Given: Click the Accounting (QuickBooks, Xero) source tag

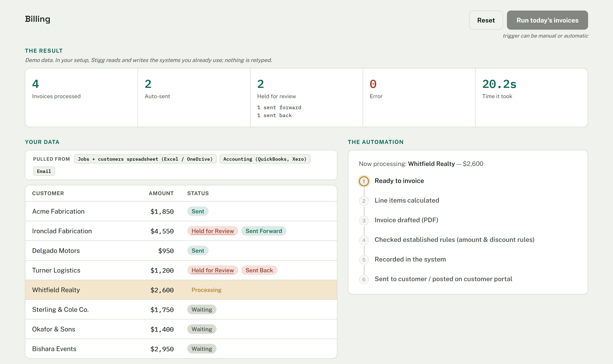Looking at the screenshot, I should [x=265, y=159].
